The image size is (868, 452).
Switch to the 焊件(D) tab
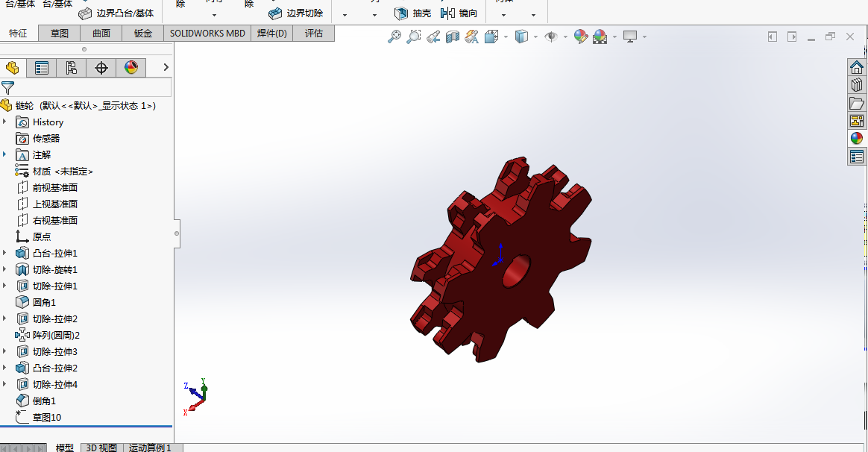271,34
